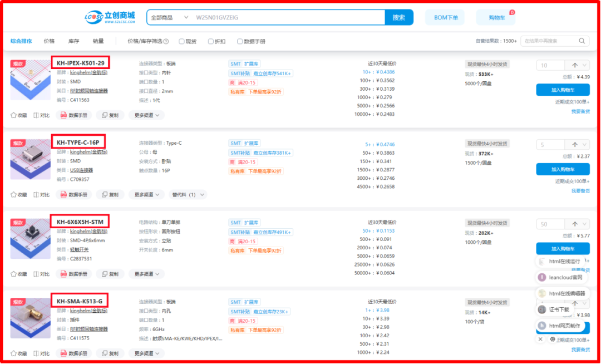This screenshot has height=364, width=601.
Task: Copy KH-IPEX-K501-29 info with 复制
Action: 110,115
